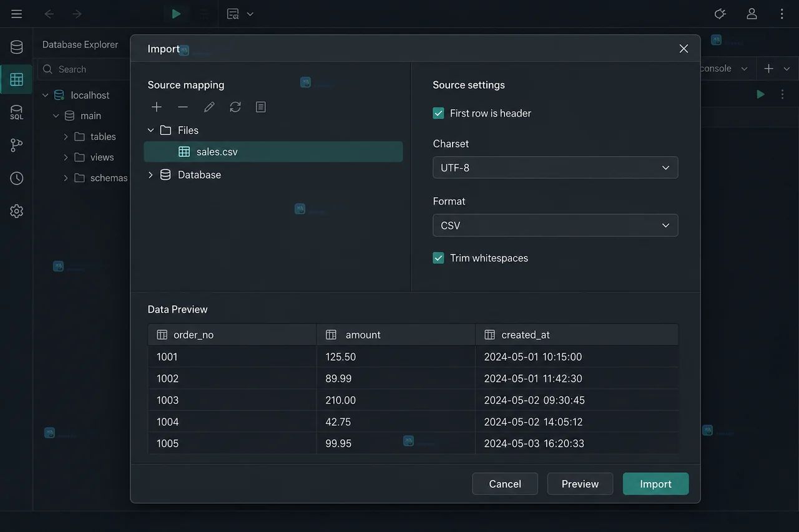Focus the Database Explorer Search field
The height and width of the screenshot is (532, 799).
tap(84, 69)
